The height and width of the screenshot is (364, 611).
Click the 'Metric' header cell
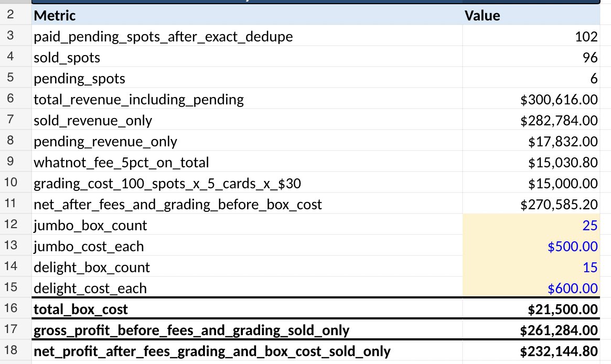click(247, 15)
